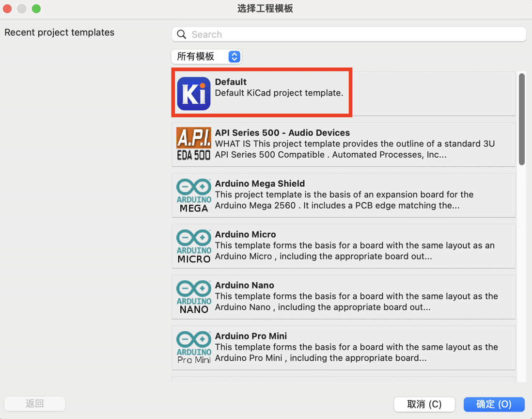The image size is (532, 419).
Task: Open the 所有模板 filter dropdown
Action: 206,56
